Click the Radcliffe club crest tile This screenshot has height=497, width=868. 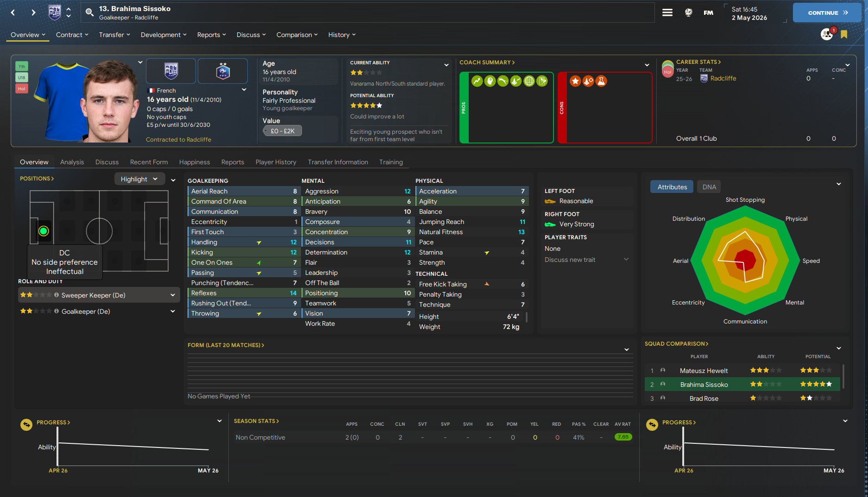[x=171, y=71]
